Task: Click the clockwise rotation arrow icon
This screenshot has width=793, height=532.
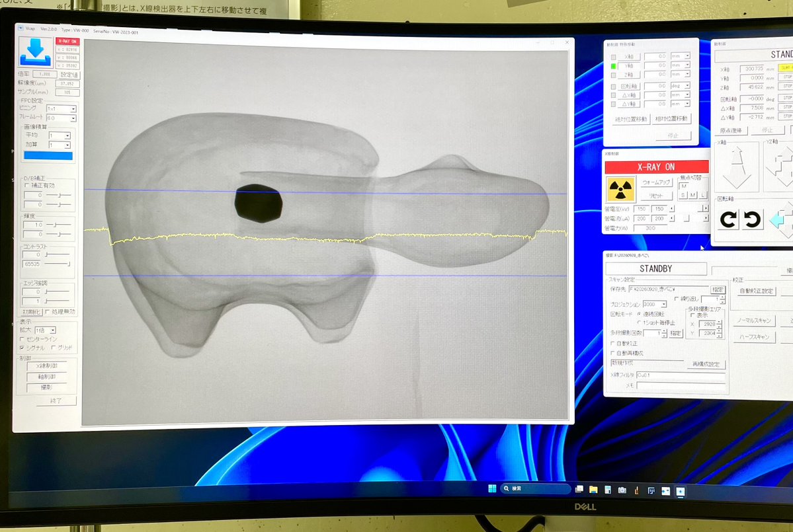Action: pos(728,219)
